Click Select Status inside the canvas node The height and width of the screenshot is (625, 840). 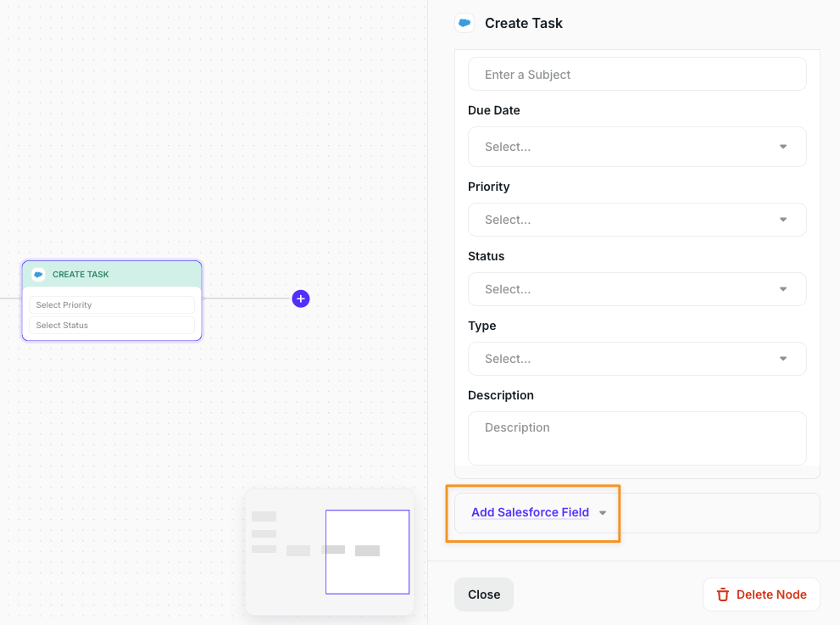click(x=111, y=326)
